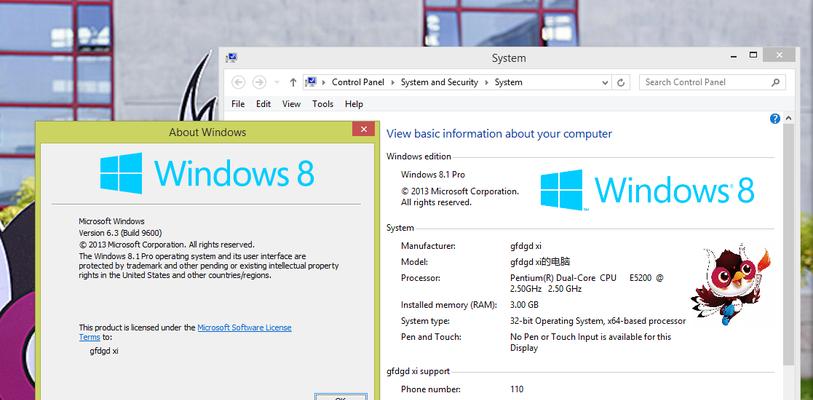The image size is (813, 400).
Task: Refresh the System page
Action: tap(621, 82)
